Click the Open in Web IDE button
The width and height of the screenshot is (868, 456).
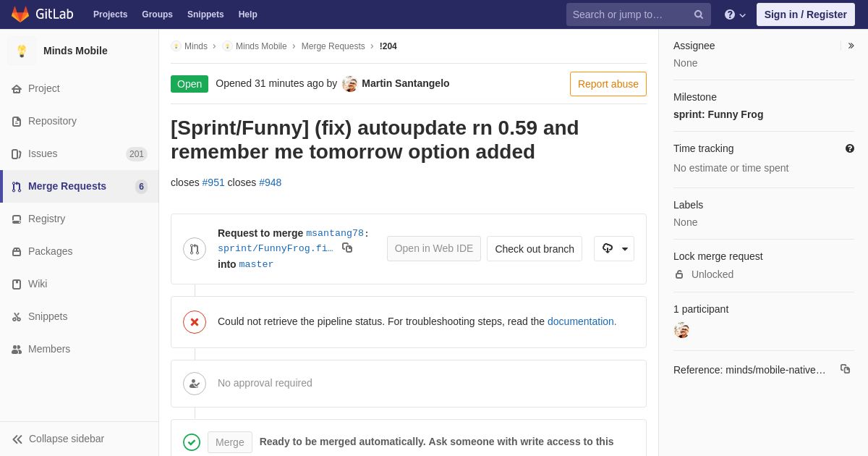[x=434, y=249]
